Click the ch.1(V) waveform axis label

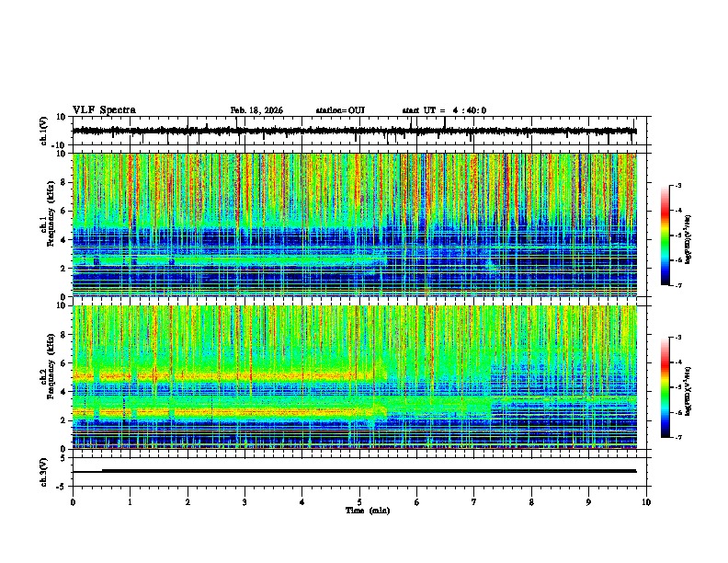point(44,131)
